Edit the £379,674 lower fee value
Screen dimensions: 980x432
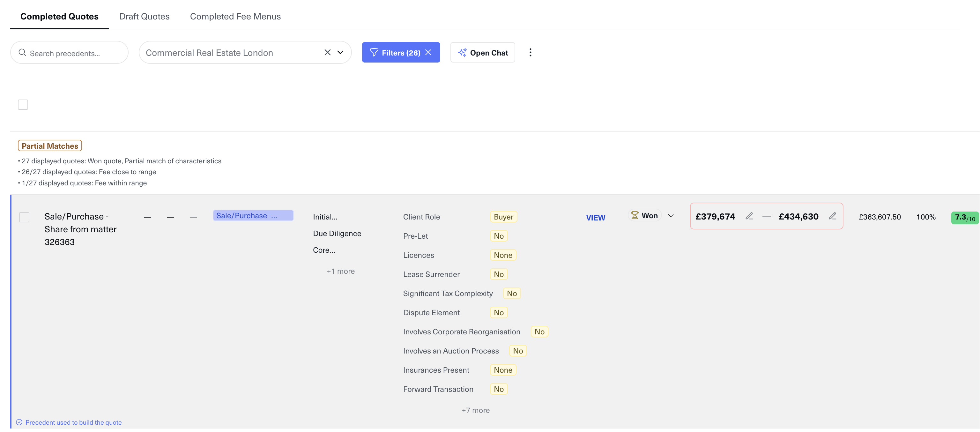[x=749, y=216]
